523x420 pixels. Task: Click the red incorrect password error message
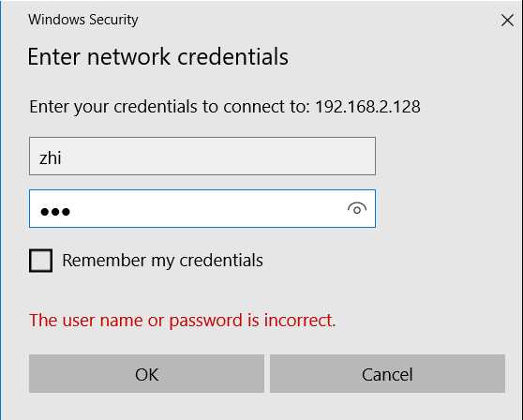click(x=183, y=321)
